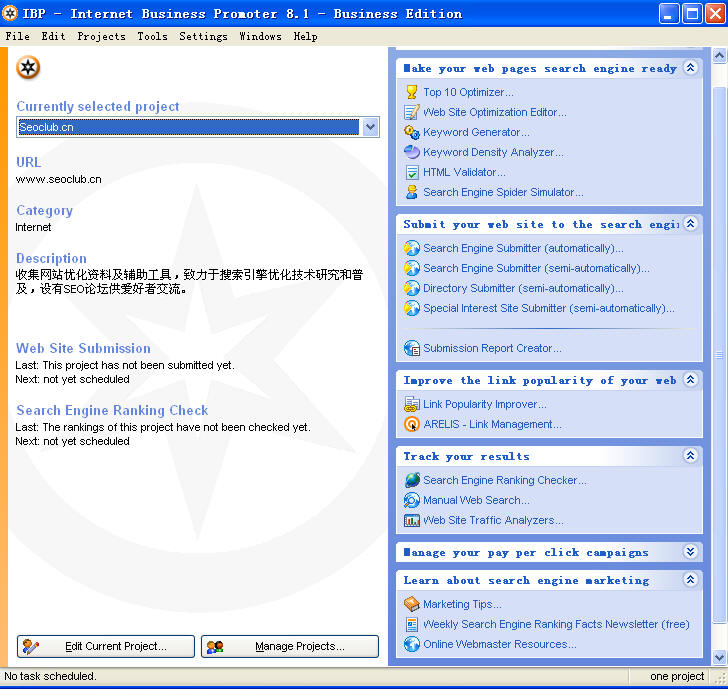Click the scroll down arrow of tasks panel
Image resolution: width=728 pixels, height=689 pixels.
[x=719, y=657]
